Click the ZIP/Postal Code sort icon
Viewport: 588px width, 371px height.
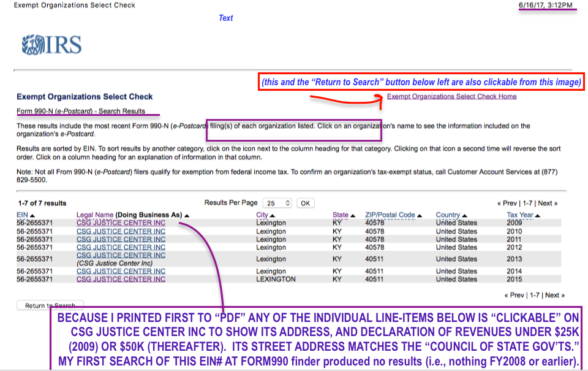420,215
